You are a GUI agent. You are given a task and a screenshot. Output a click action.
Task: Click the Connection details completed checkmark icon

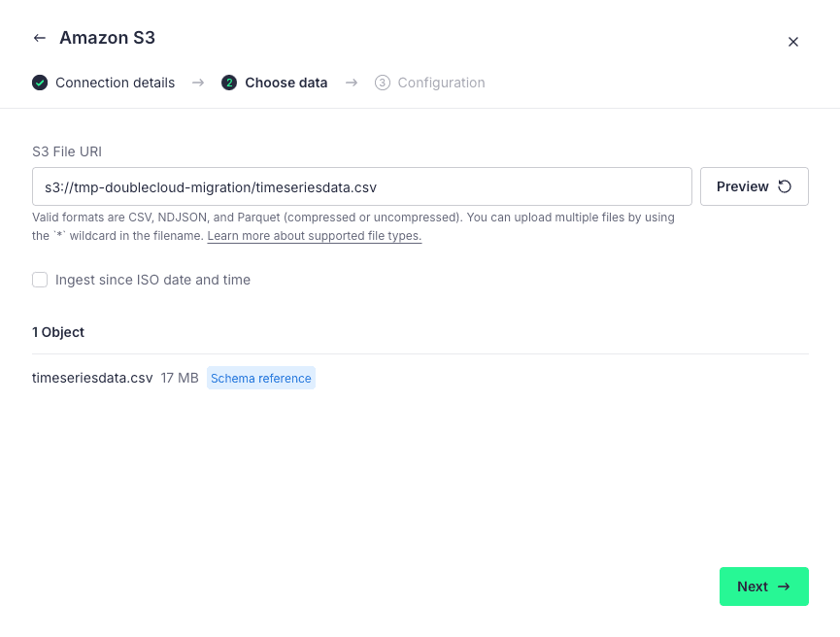[40, 83]
